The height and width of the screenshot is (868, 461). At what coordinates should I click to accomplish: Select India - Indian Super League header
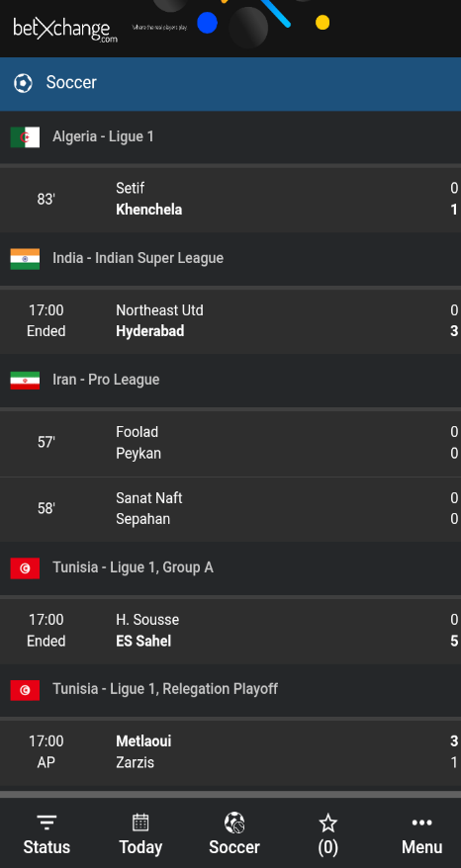230,258
